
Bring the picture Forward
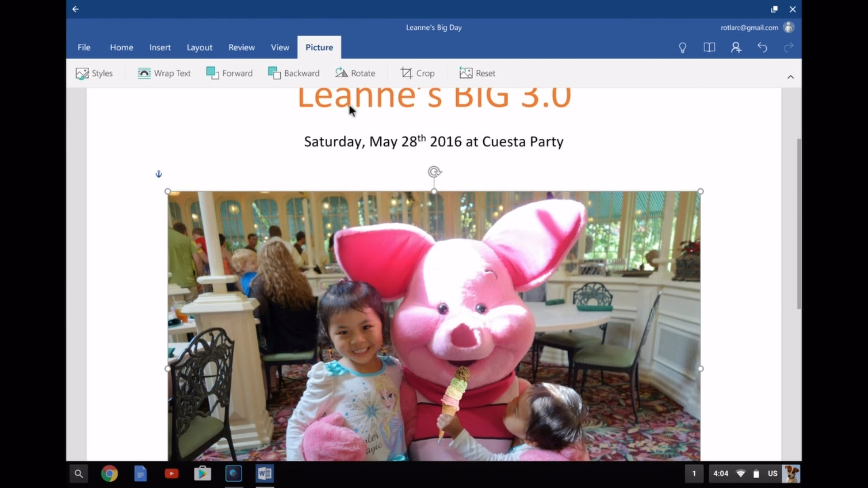(229, 73)
